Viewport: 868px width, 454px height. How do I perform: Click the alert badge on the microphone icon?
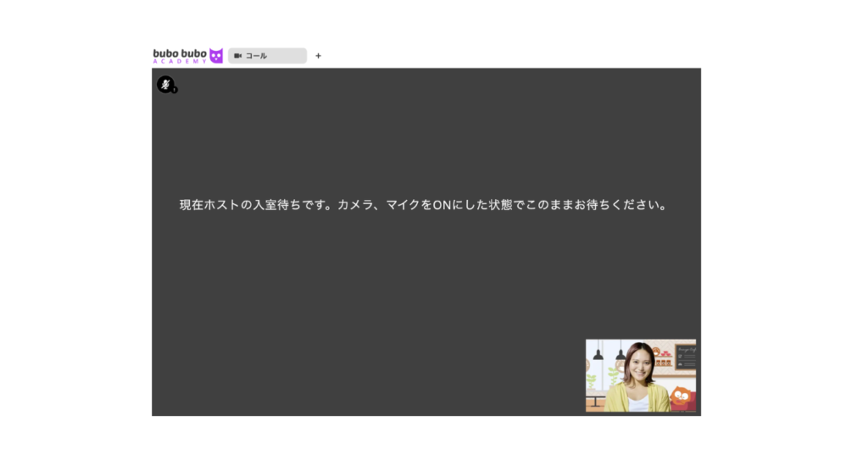(x=175, y=90)
